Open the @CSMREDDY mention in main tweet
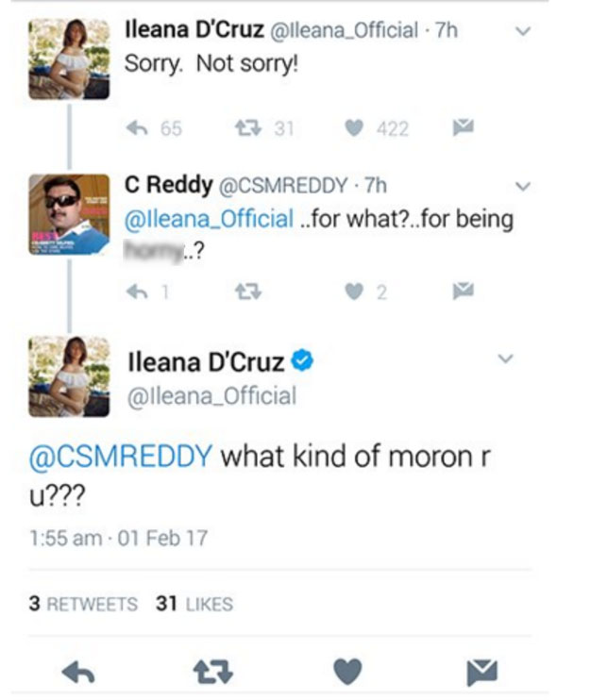Viewport: 608px width, 700px height. click(x=120, y=458)
